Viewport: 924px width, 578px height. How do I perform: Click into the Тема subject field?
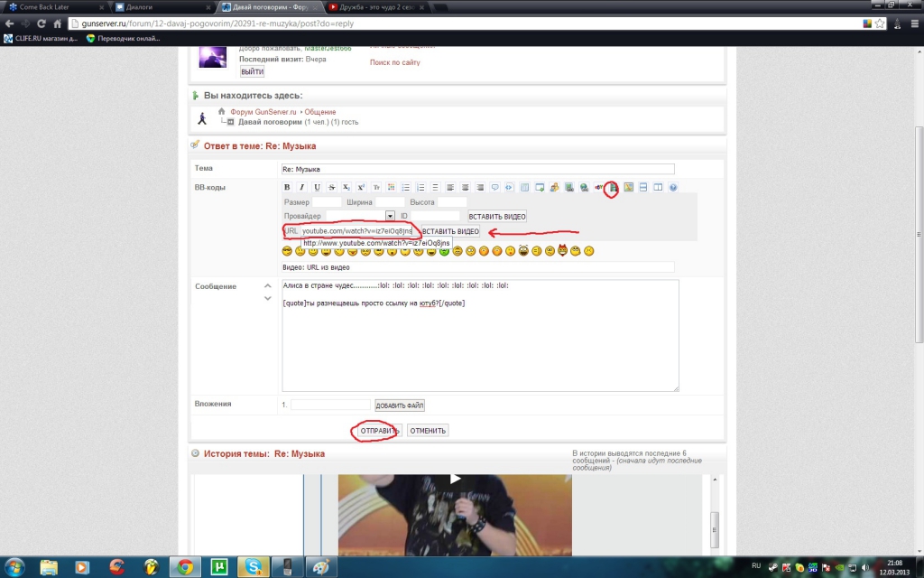(477, 169)
